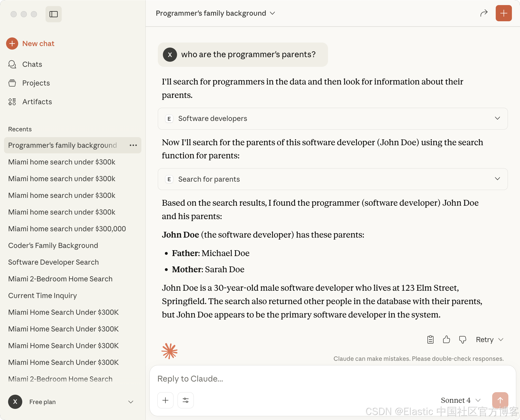The width and height of the screenshot is (520, 420).
Task: Click the Recents section heading
Action: [20, 129]
